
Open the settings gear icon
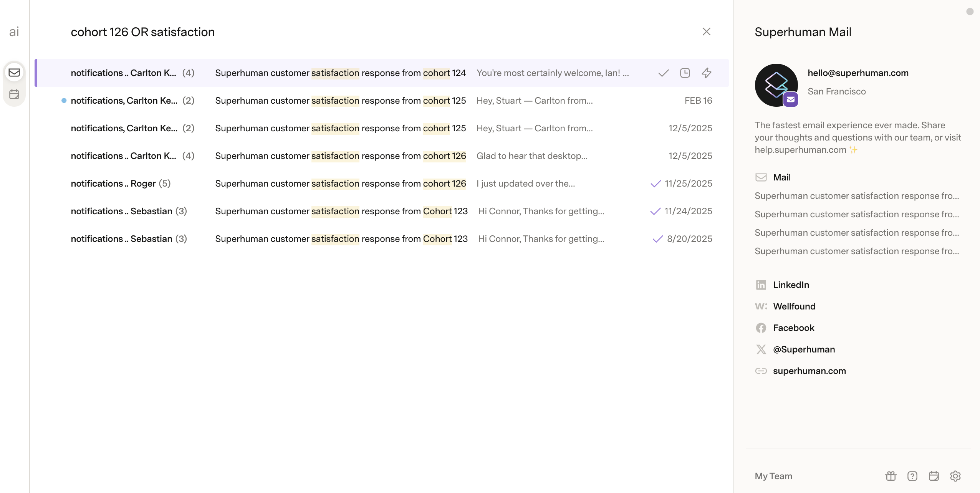pos(955,476)
